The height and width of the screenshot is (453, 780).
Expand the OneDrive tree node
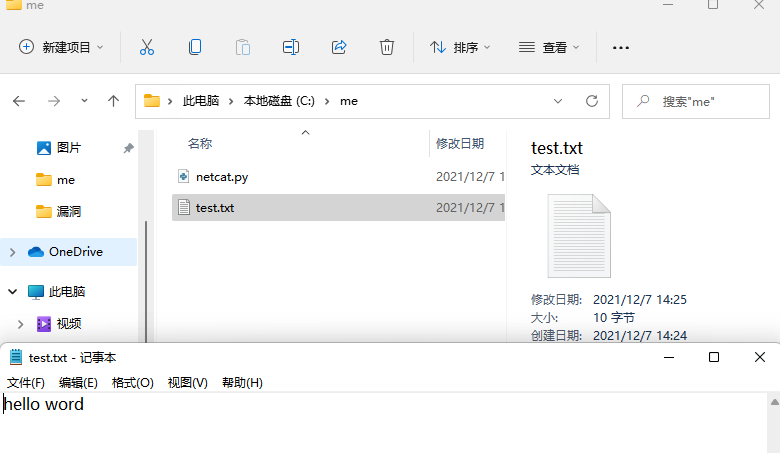click(12, 252)
